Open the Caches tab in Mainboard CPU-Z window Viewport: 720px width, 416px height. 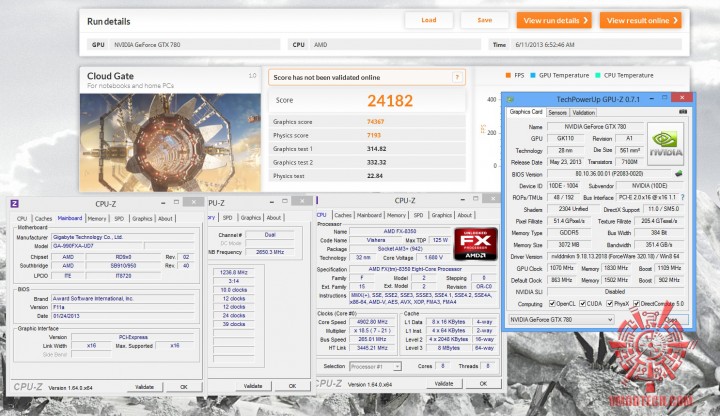click(x=44, y=219)
